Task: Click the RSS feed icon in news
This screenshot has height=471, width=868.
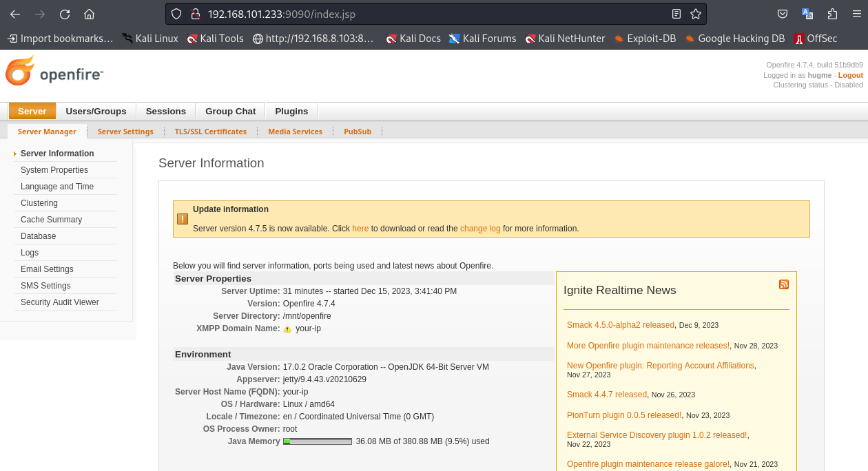Action: 784,284
